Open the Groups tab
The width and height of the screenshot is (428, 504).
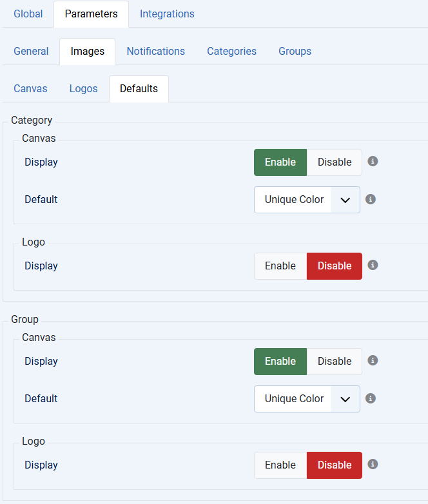[295, 51]
